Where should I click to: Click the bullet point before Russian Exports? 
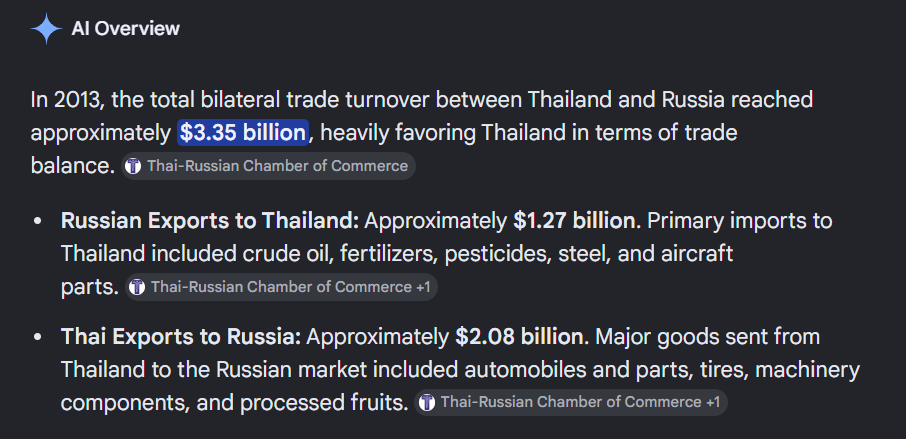(x=38, y=221)
